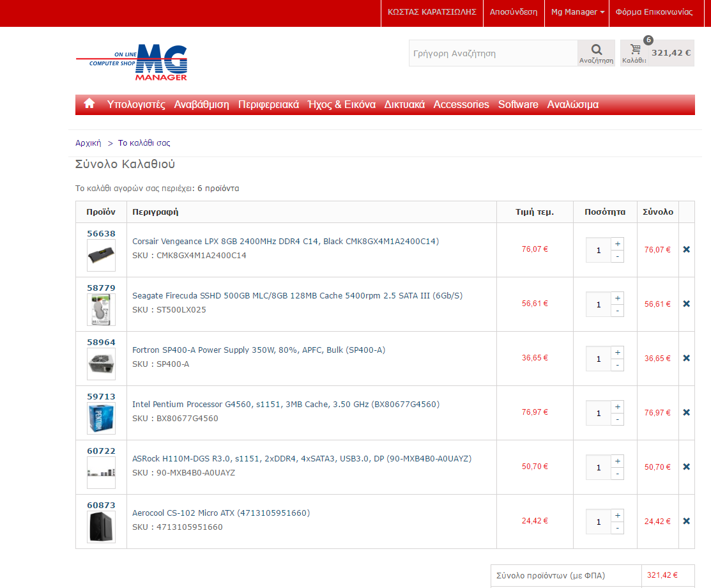Remove Aerocool CS-102 from cart
The height and width of the screenshot is (588, 711).
point(687,521)
